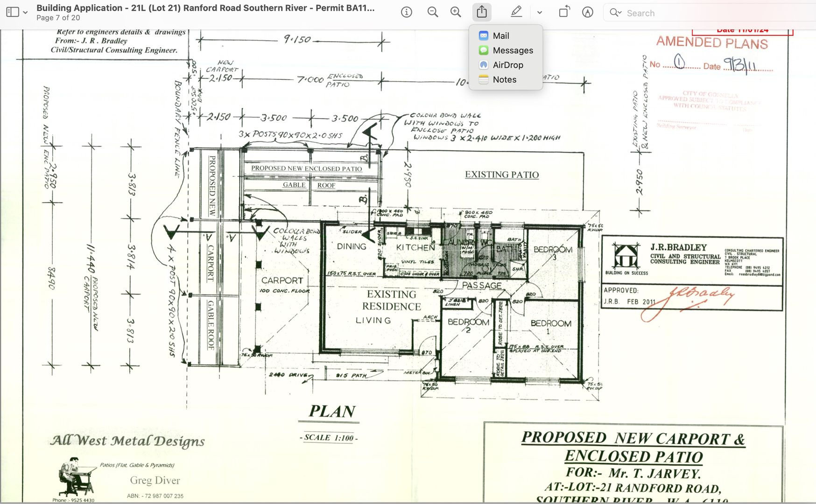The height and width of the screenshot is (504, 816).
Task: Click the 'PROPOSED NEW CARPORT &' title text
Action: 633,438
